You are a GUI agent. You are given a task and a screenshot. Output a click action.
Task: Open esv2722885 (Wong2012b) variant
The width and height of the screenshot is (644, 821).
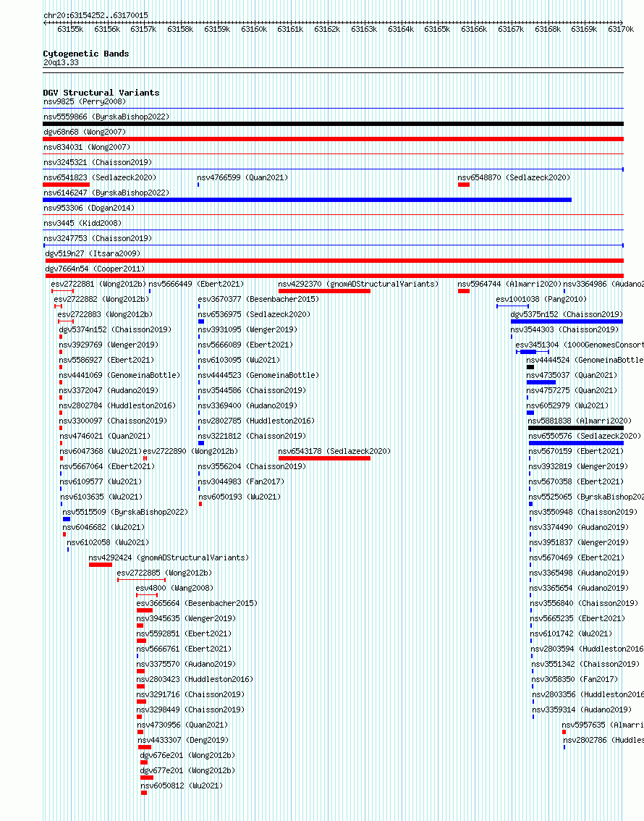164,573
